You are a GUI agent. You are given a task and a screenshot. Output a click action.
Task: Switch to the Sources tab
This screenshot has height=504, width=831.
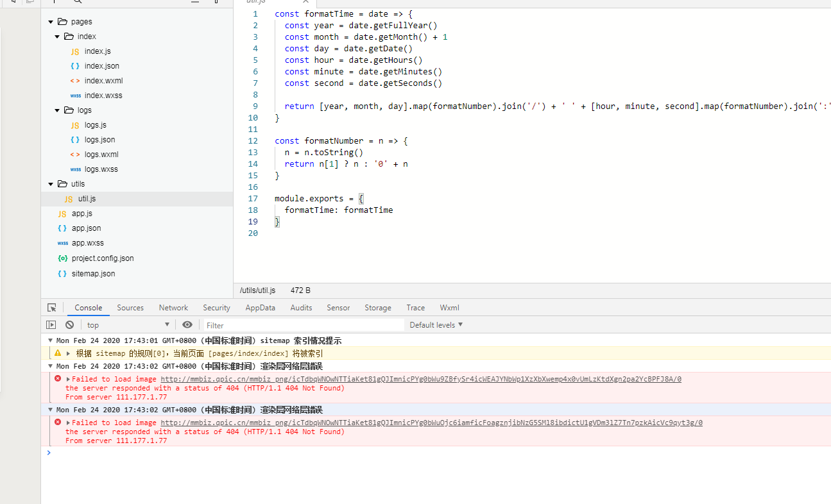[130, 308]
